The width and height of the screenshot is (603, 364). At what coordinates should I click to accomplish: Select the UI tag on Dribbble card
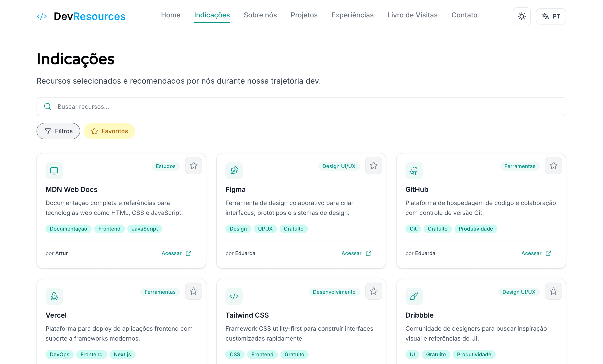point(412,355)
